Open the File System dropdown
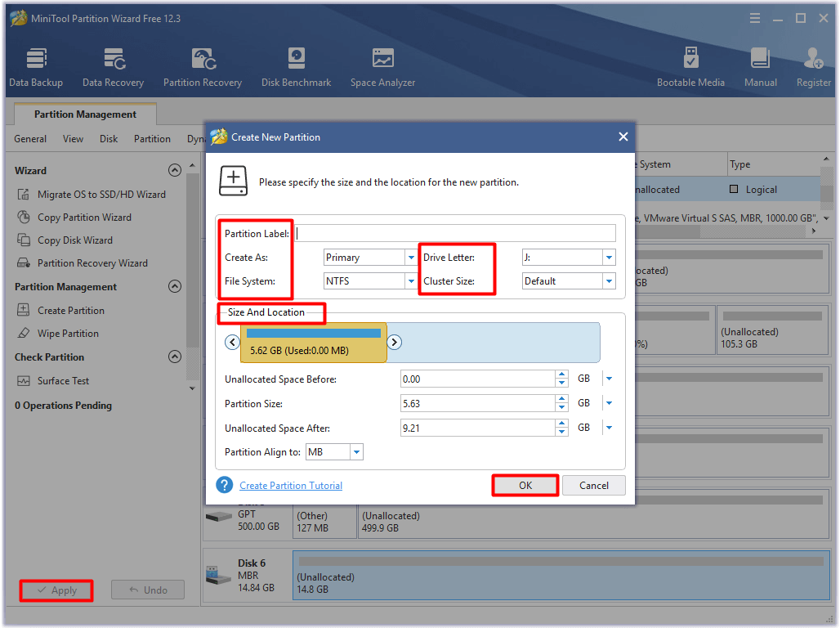The height and width of the screenshot is (628, 840). [x=411, y=281]
